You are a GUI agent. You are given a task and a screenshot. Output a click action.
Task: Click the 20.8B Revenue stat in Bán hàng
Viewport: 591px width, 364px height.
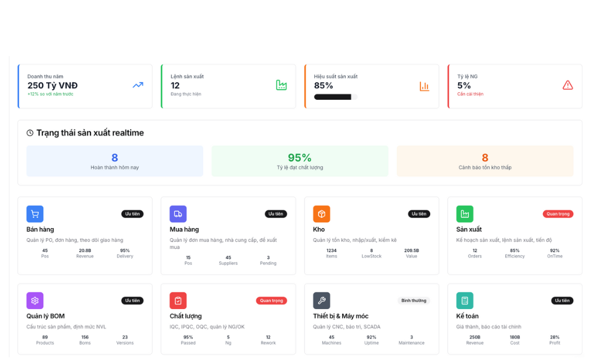[x=85, y=253]
